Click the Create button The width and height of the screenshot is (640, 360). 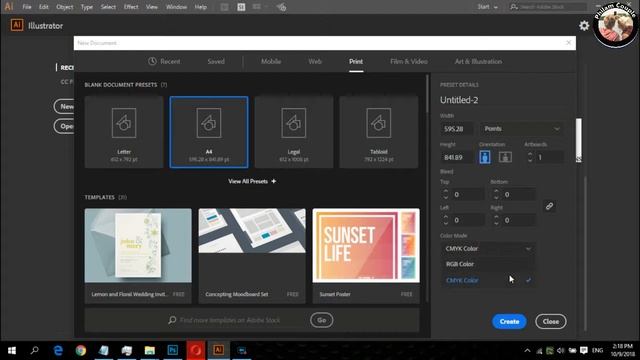point(509,322)
